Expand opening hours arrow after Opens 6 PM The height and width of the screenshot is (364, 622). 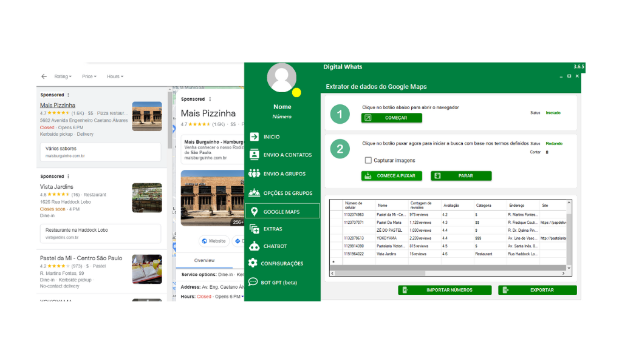pos(242,296)
